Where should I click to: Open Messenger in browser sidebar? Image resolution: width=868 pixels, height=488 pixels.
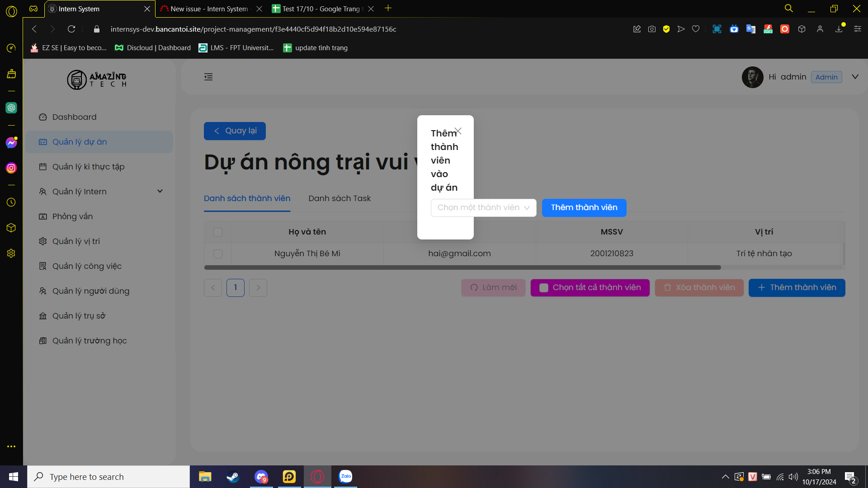(11, 143)
